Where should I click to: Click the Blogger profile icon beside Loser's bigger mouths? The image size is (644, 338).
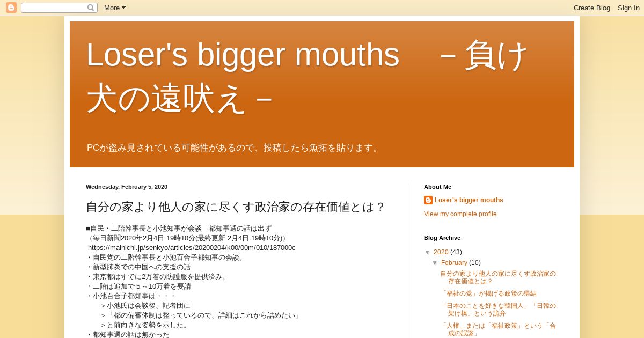pos(428,200)
